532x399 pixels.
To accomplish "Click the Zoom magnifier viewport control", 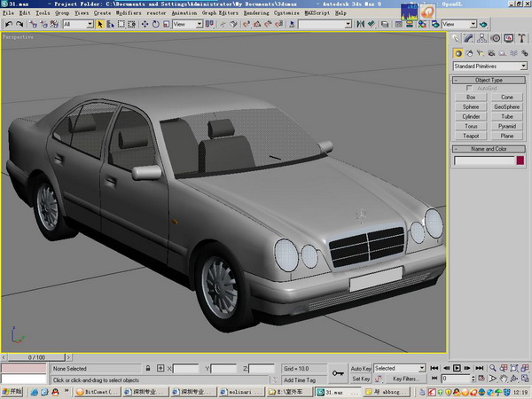I will pos(493,368).
